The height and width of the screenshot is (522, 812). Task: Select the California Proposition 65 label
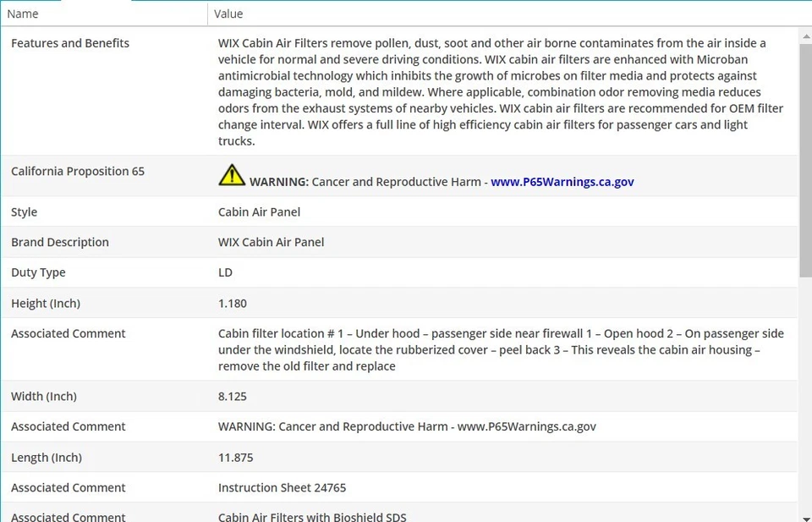[x=78, y=172]
